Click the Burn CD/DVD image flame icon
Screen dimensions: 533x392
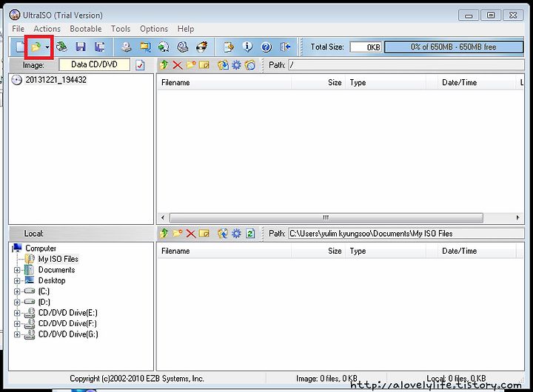pyautogui.click(x=202, y=47)
